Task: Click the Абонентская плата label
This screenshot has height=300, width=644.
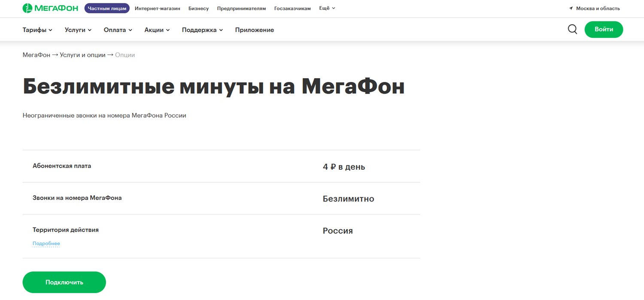Action: coord(62,166)
